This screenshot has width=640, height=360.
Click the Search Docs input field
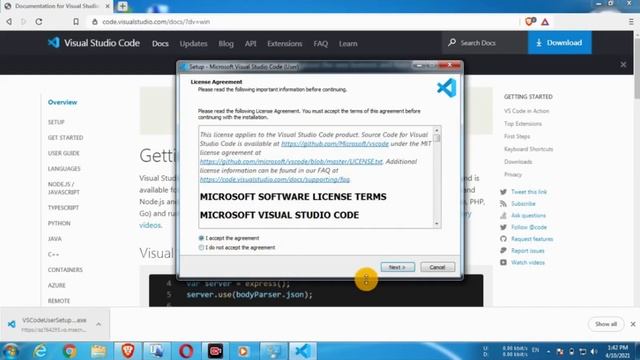point(484,42)
